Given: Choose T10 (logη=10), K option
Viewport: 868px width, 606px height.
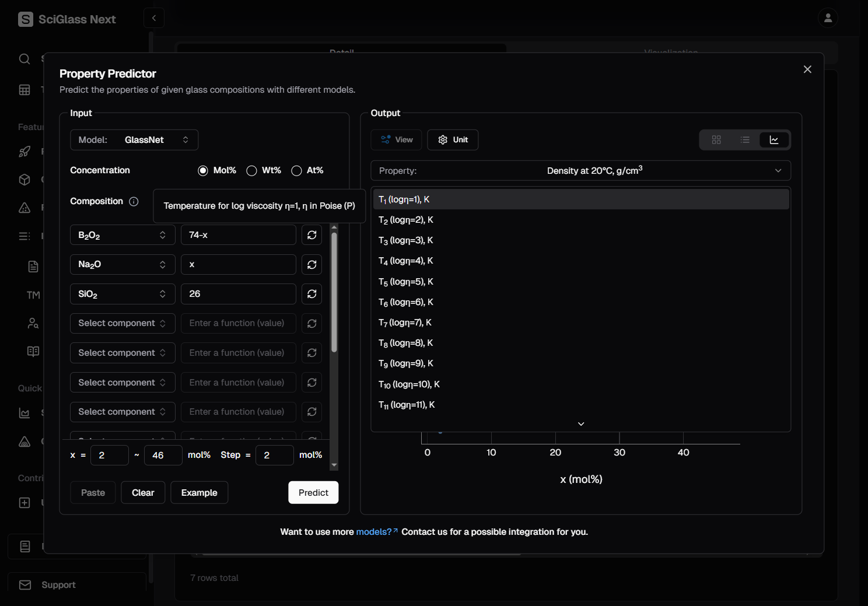Looking at the screenshot, I should 409,384.
